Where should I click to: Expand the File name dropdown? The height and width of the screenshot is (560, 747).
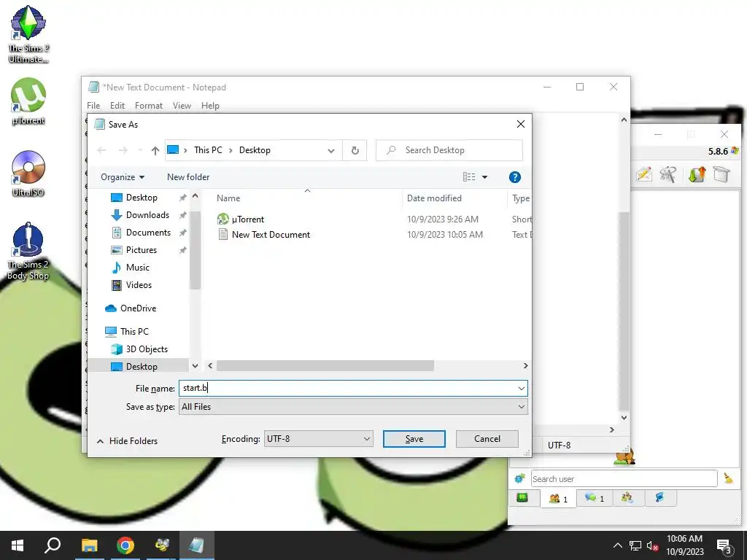click(521, 389)
